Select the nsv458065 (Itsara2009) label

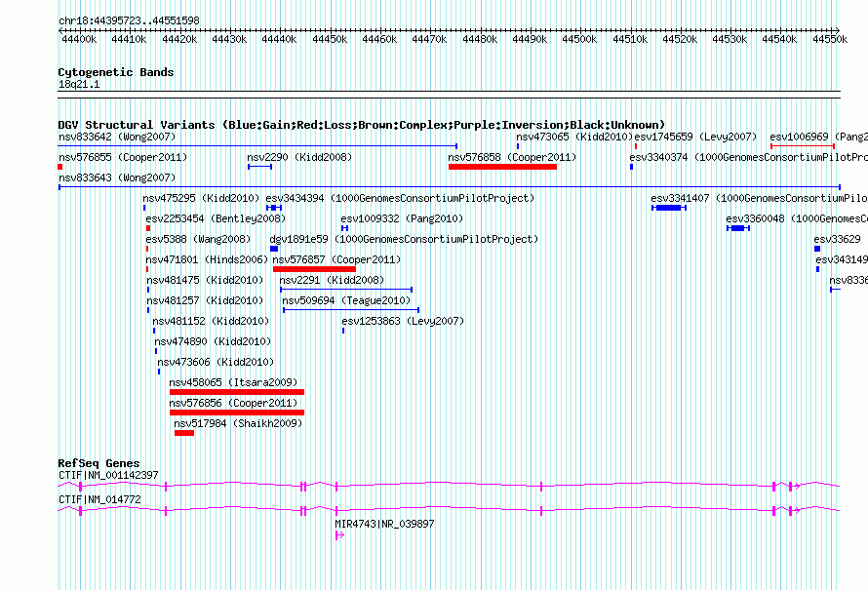(x=233, y=382)
